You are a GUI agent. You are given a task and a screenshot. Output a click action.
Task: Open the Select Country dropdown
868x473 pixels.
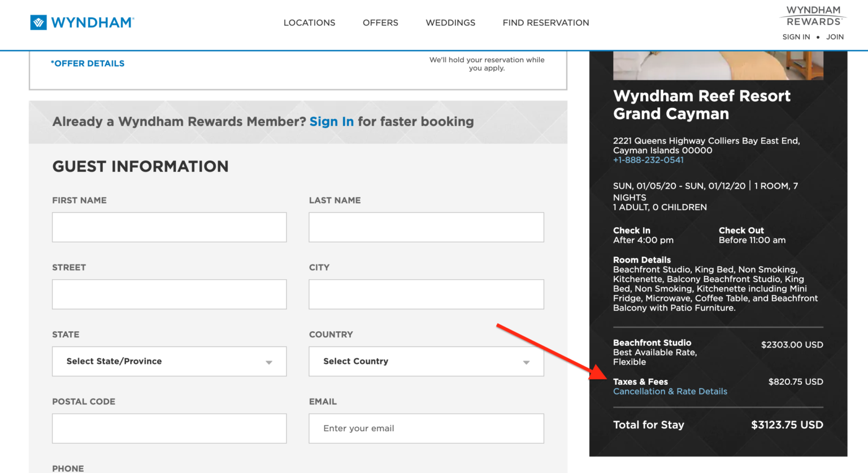(x=426, y=361)
